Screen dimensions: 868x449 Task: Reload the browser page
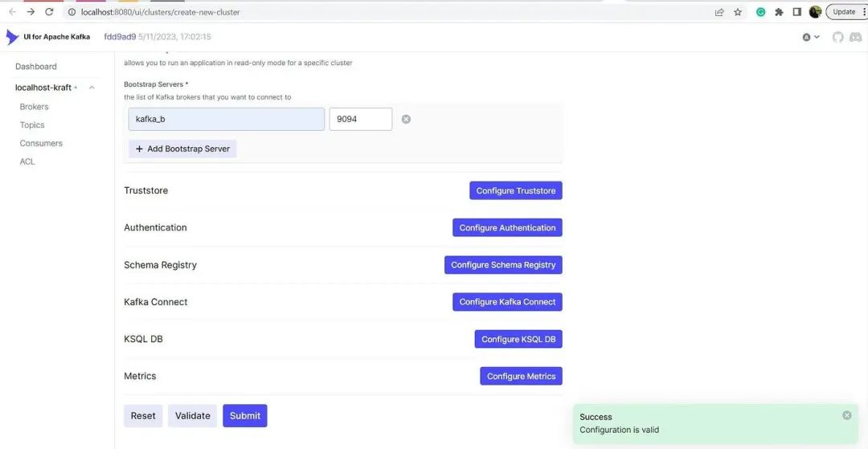click(x=49, y=11)
